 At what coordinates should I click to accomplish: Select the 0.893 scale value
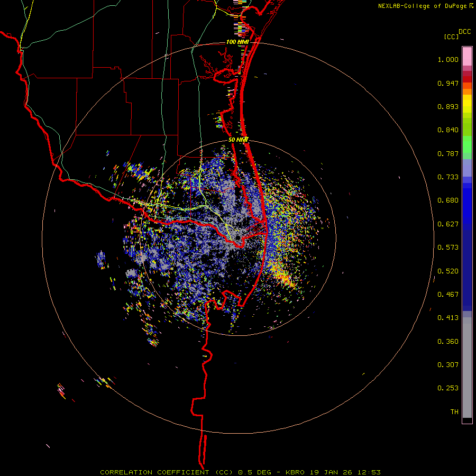click(x=448, y=106)
